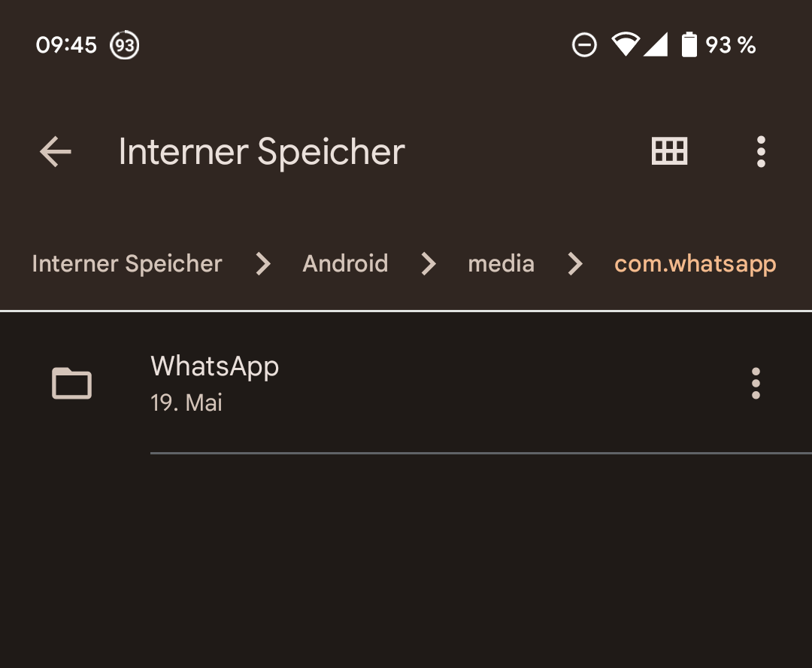Tap the circled 93 notification icon
Image resolution: width=812 pixels, height=668 pixels.
125,45
